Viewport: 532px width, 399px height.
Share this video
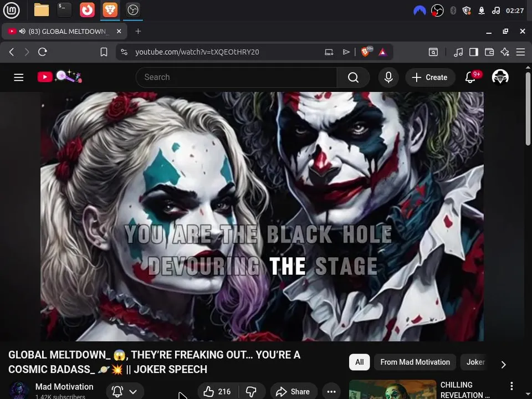click(294, 392)
